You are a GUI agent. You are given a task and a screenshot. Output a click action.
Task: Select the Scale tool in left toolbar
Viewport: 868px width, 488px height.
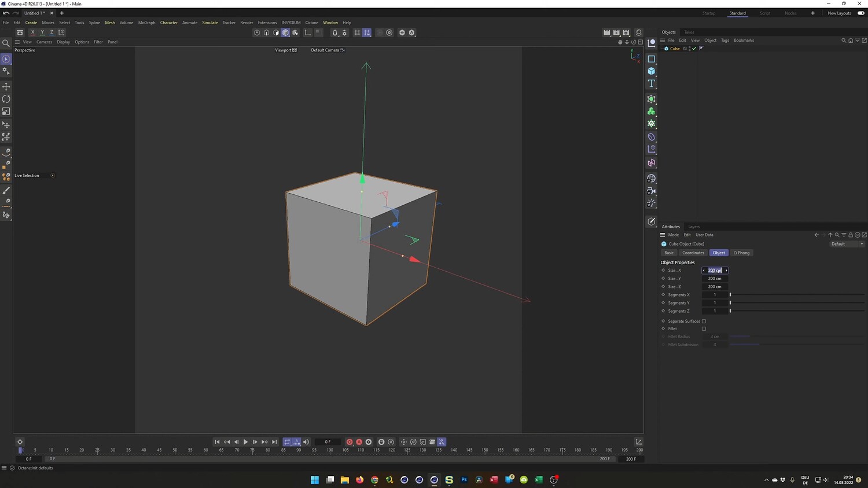(x=6, y=112)
